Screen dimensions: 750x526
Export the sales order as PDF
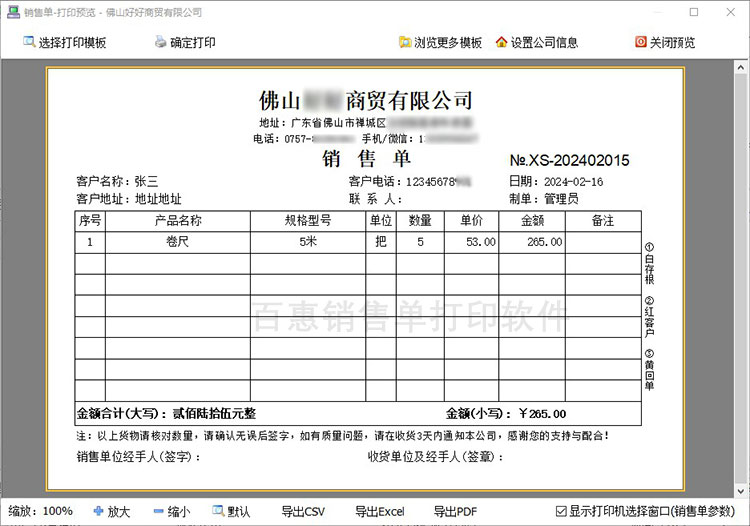click(455, 511)
